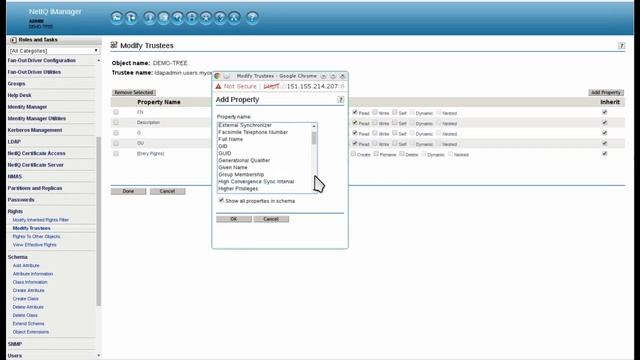Open Roles and Tasks view header icon
Image resolution: width=640 pixels, height=360 pixels.
pos(149,18)
